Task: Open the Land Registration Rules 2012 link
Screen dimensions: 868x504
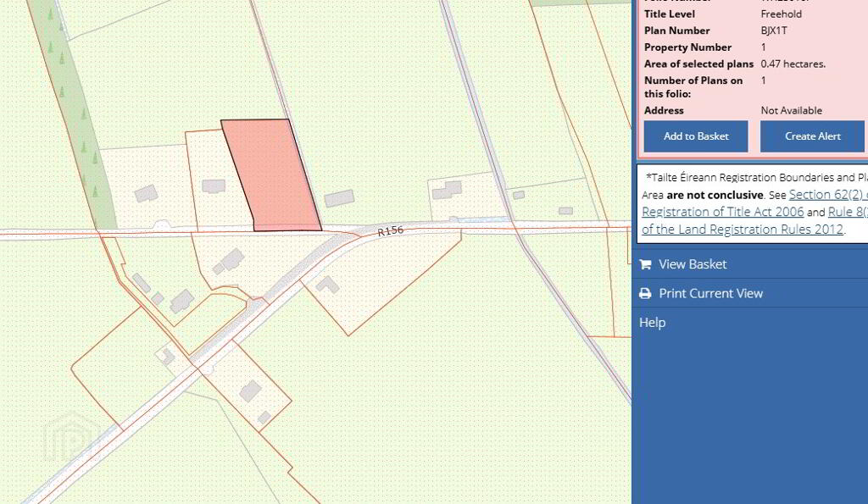Action: [x=743, y=230]
